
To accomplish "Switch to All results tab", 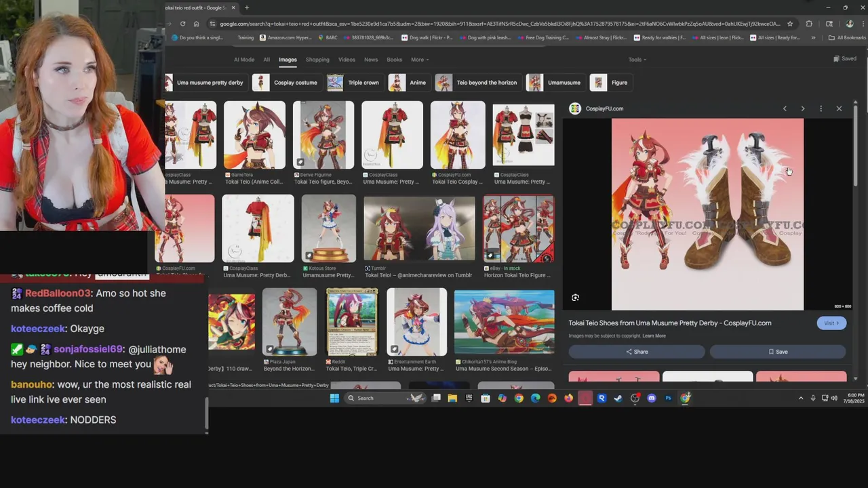I will click(x=267, y=60).
